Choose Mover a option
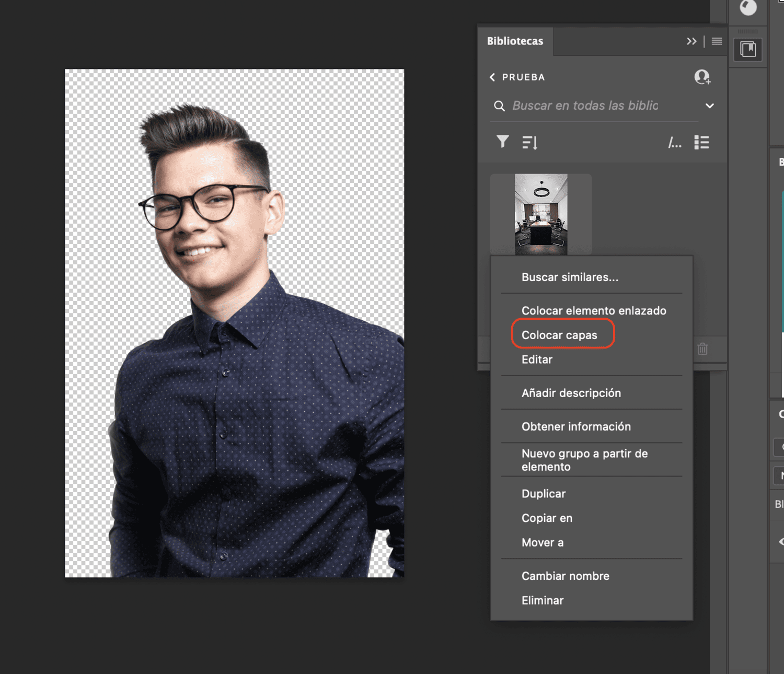The image size is (784, 674). [543, 543]
